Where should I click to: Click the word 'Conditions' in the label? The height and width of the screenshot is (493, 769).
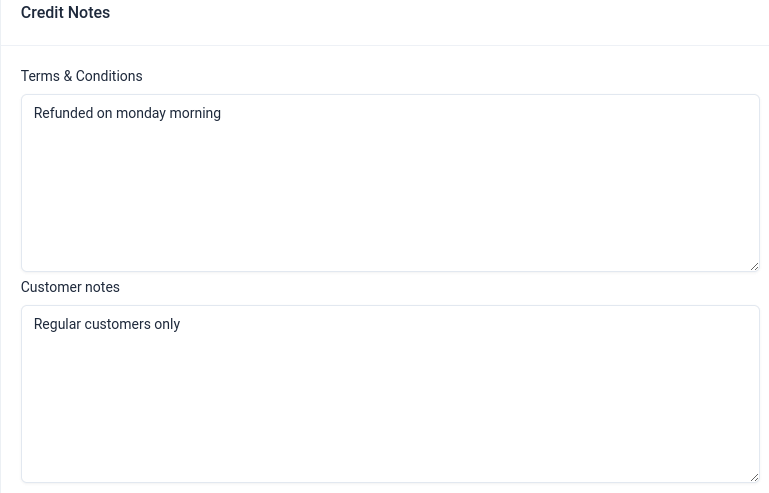click(x=110, y=76)
